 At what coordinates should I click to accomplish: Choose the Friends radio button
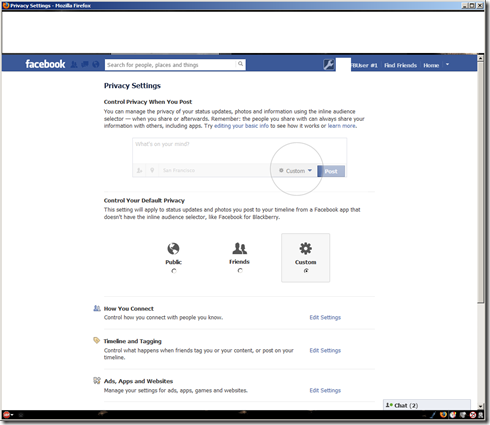[x=240, y=271]
